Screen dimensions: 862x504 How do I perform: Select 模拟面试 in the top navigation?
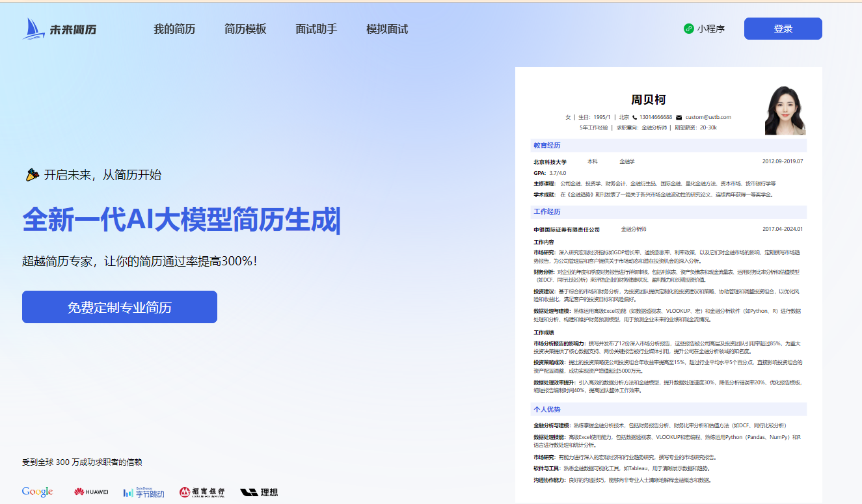(387, 29)
